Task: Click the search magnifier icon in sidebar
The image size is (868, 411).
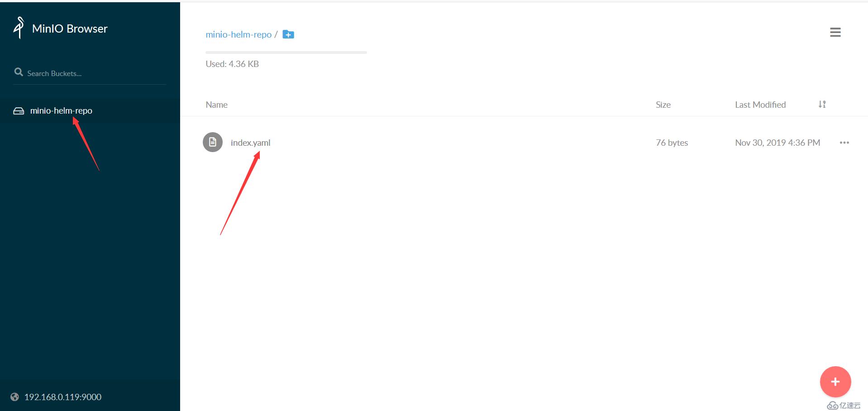Action: point(19,72)
